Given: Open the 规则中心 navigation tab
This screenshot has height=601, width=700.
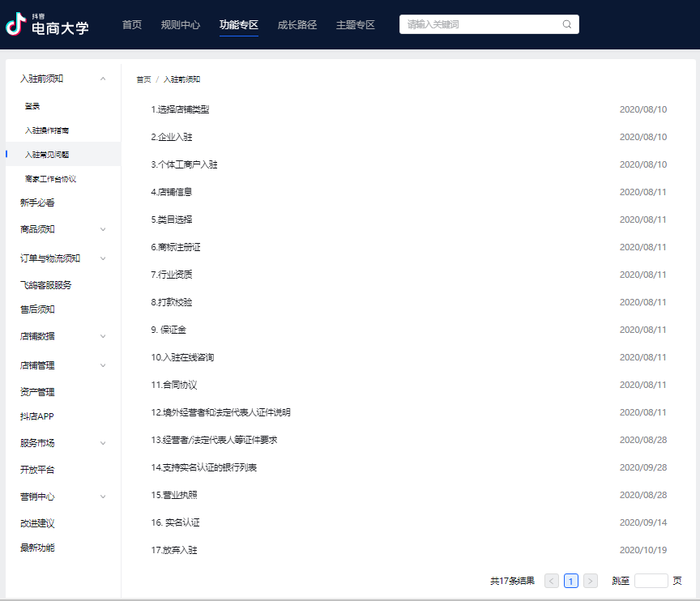Looking at the screenshot, I should tap(181, 25).
